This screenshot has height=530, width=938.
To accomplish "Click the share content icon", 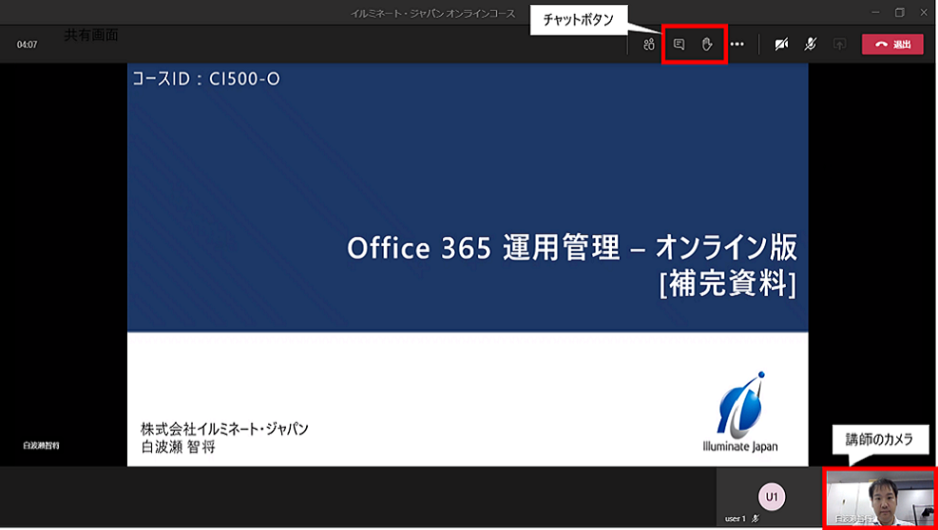I will tap(840, 44).
